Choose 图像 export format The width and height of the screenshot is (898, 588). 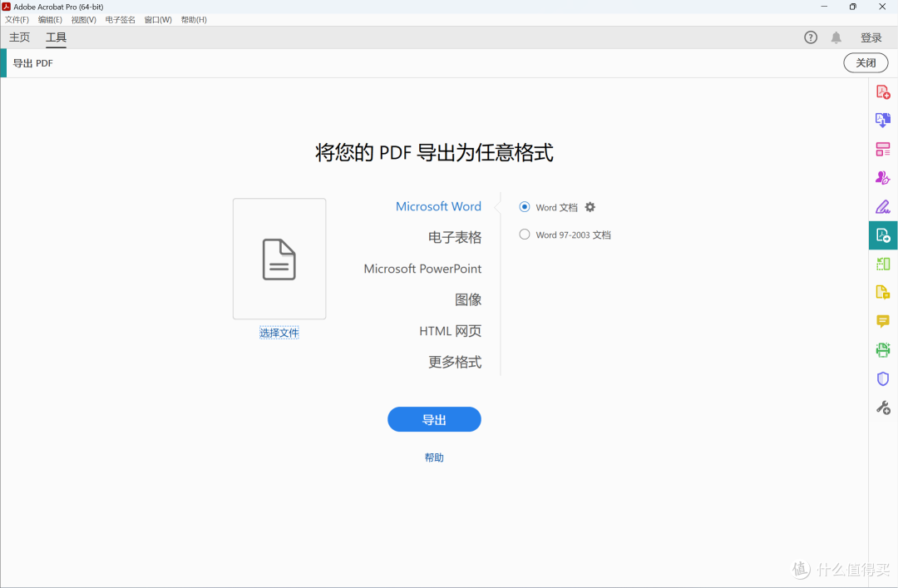(468, 299)
